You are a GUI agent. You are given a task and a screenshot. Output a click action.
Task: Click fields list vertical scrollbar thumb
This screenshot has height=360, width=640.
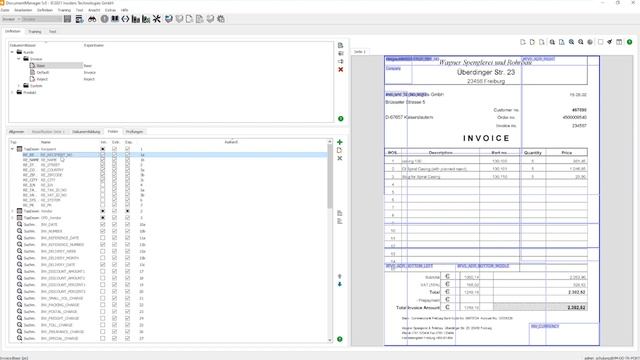330,177
